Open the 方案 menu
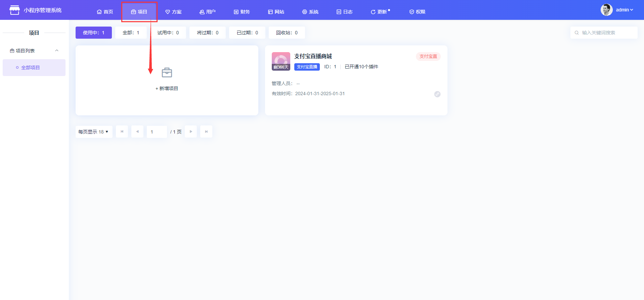Screen dimensions: 644x300 click(173, 12)
